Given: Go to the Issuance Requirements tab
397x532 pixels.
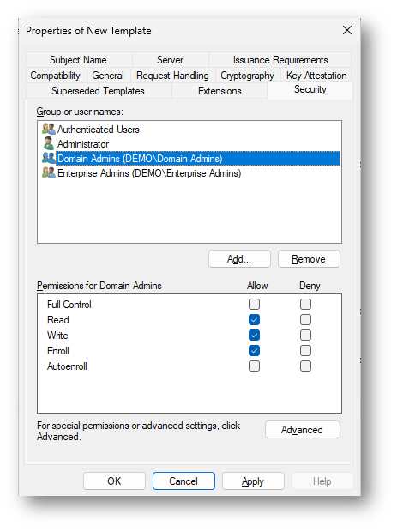Looking at the screenshot, I should (x=280, y=60).
